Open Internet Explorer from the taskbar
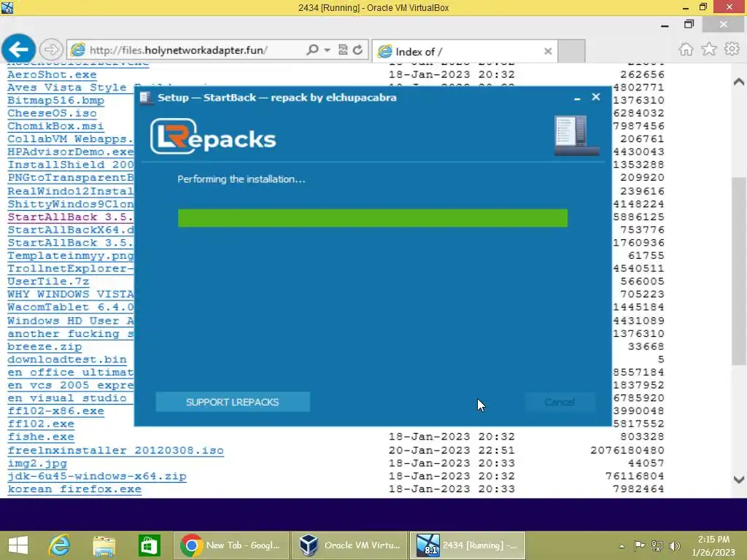 [60, 545]
